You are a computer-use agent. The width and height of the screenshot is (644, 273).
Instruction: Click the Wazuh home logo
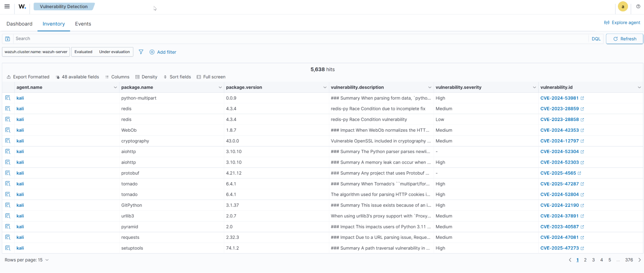22,6
